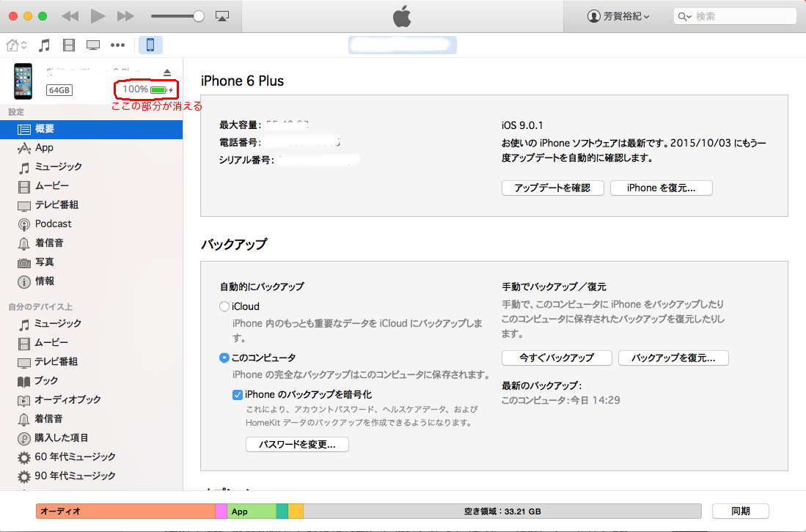Screen dimensions: 806x532
Task: Select the iPhone device button
Action: (150, 45)
